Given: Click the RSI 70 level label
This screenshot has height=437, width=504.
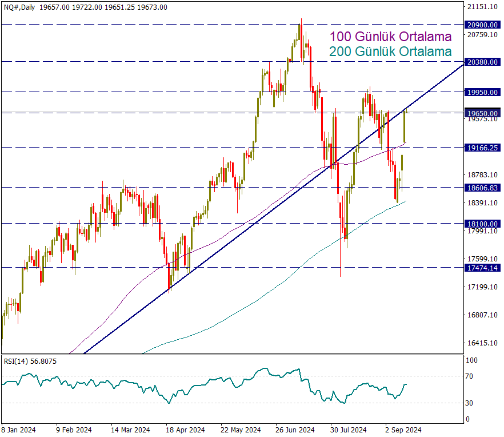Looking at the screenshot, I should pyautogui.click(x=469, y=376).
